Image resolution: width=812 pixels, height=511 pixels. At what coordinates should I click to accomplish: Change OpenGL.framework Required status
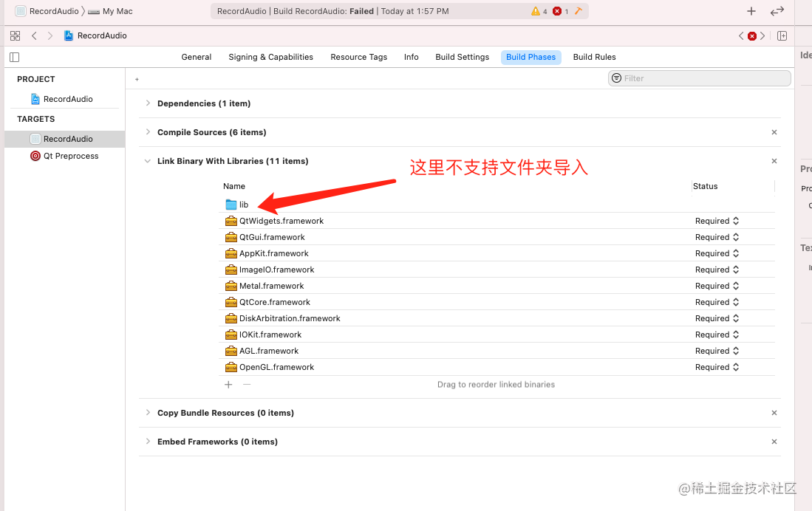pos(717,367)
